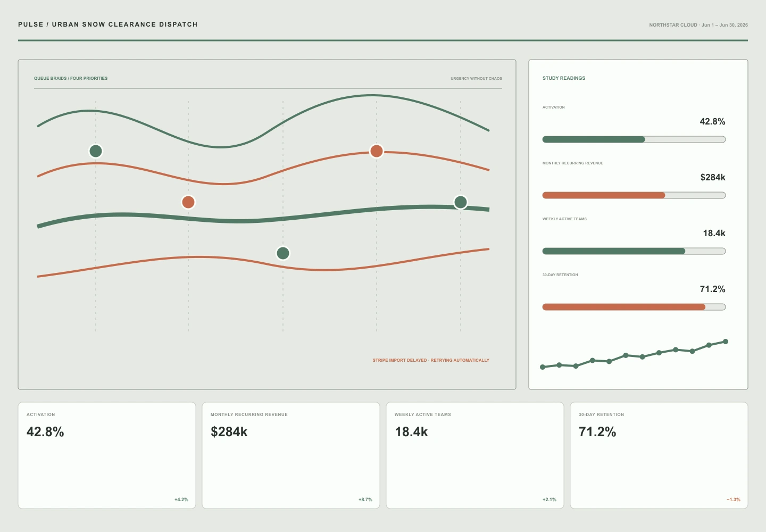Click the orange marker above the thick green band
This screenshot has width=766, height=532.
[x=188, y=202]
